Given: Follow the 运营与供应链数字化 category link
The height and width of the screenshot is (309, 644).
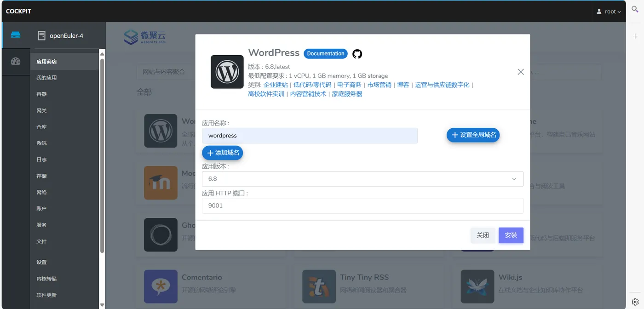Looking at the screenshot, I should tap(443, 85).
